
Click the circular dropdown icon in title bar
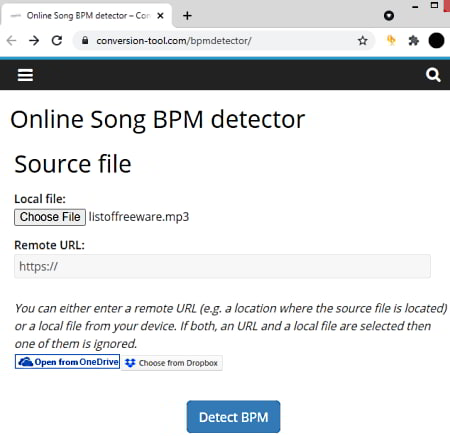click(x=389, y=16)
